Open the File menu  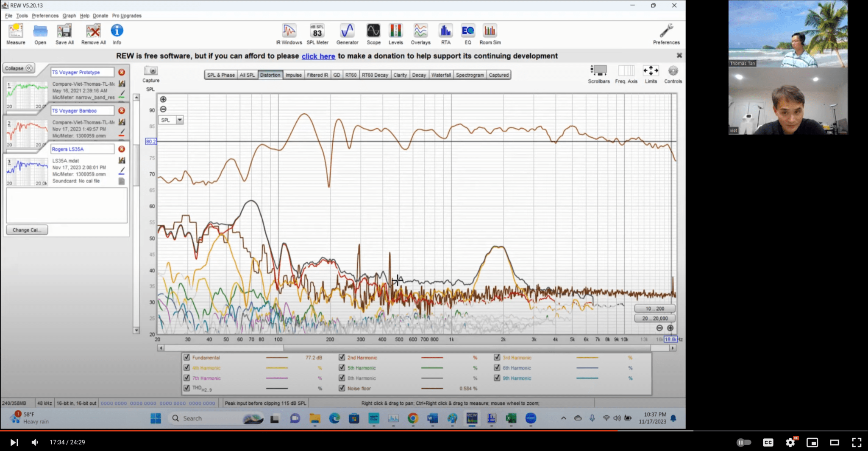click(8, 16)
